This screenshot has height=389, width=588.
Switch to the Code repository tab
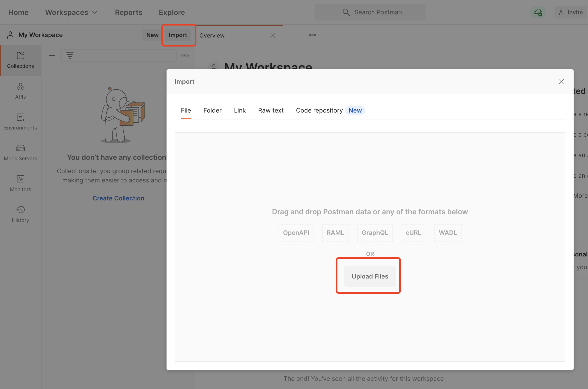click(319, 110)
